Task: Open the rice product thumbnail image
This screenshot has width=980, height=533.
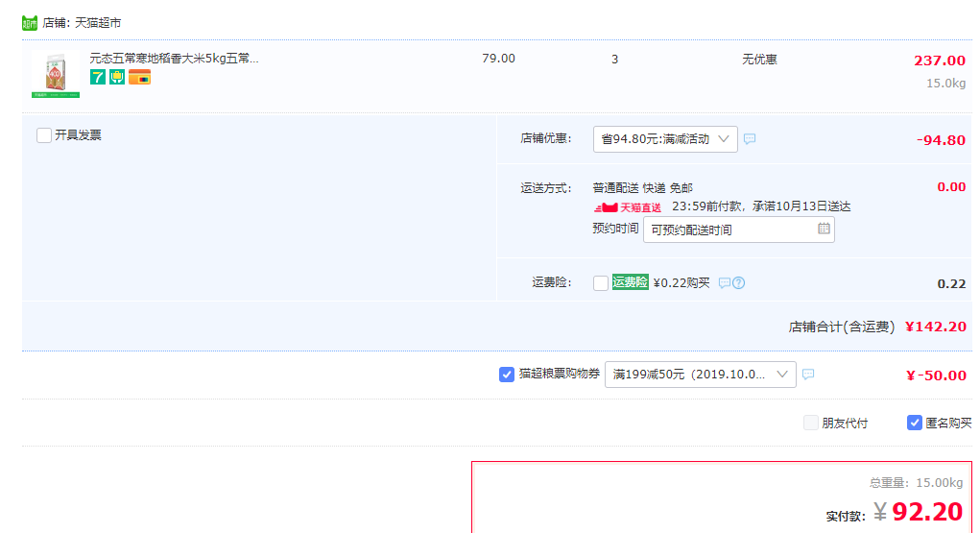Action: (x=56, y=75)
